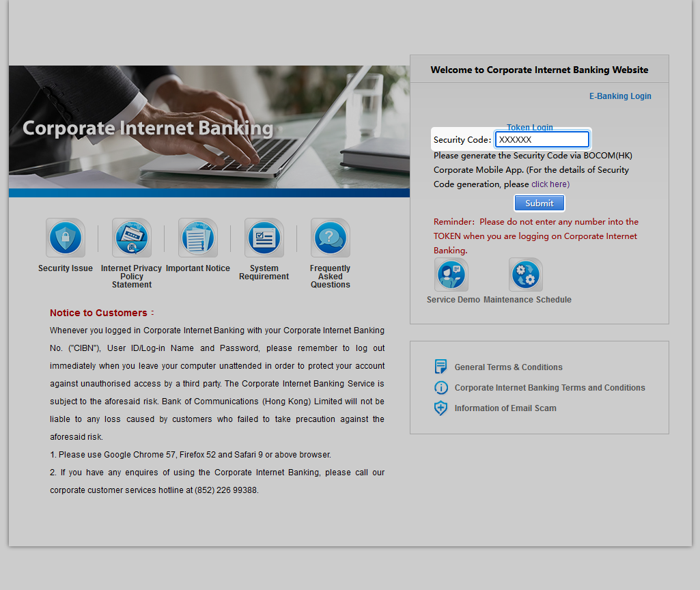Follow the "click here" Security Code details link
The image size is (700, 590).
(550, 184)
